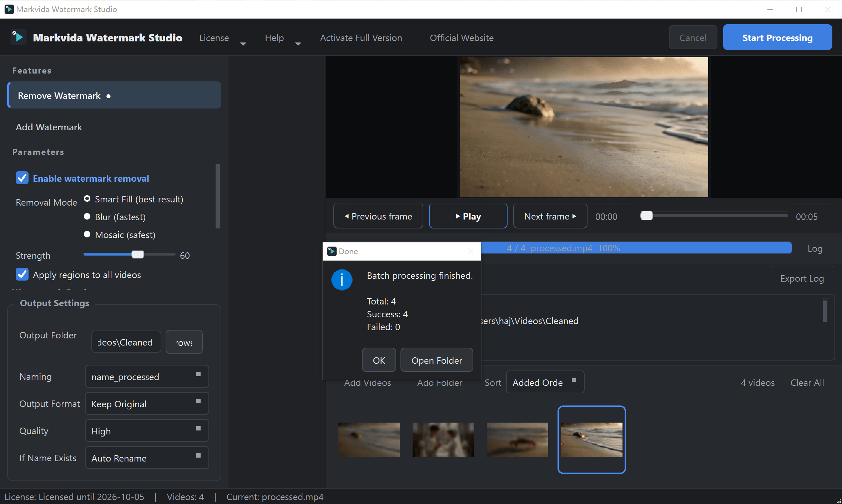
Task: Open the Output Format dropdown
Action: pos(147,404)
